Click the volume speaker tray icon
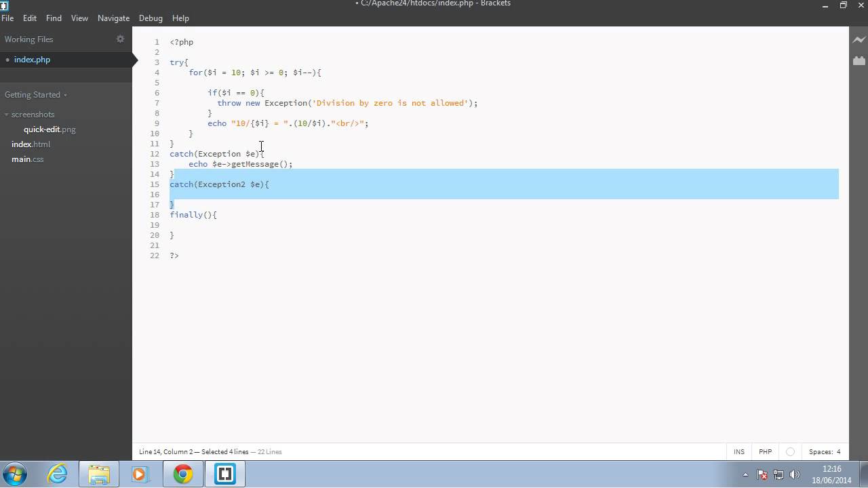This screenshot has width=868, height=488. coord(794,474)
